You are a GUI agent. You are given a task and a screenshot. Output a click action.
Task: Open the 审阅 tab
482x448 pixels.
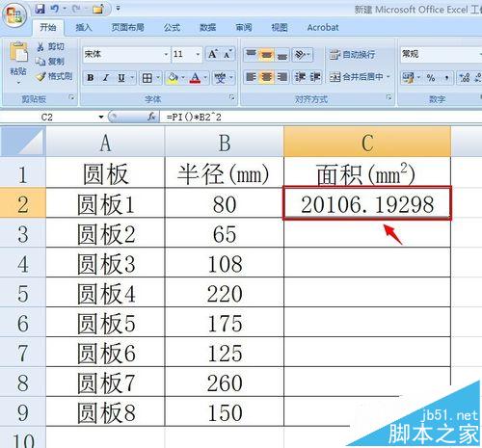point(244,28)
